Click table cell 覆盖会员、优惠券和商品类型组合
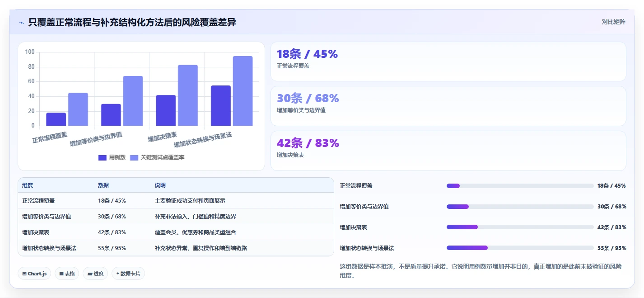The height and width of the screenshot is (298, 644). [195, 232]
